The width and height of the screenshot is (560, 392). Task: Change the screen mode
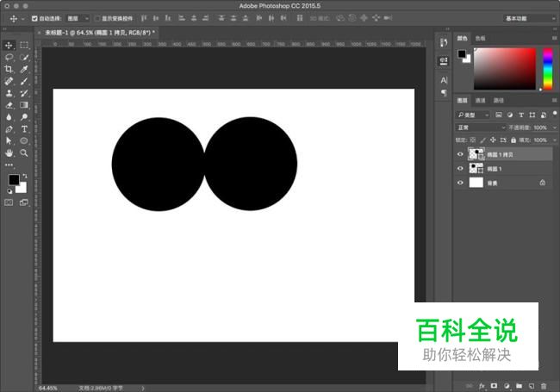(24, 202)
